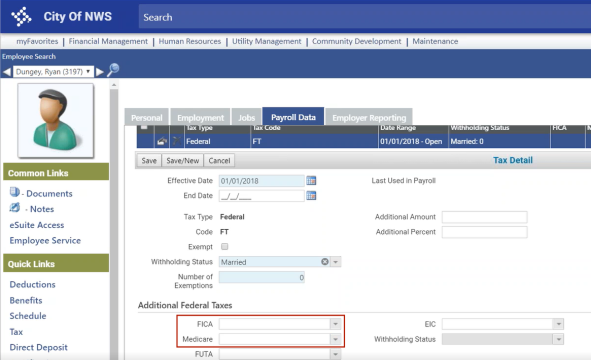Screen dimensions: 591x360
Task: Click edit icon in Federal tax row
Action: click(162, 141)
